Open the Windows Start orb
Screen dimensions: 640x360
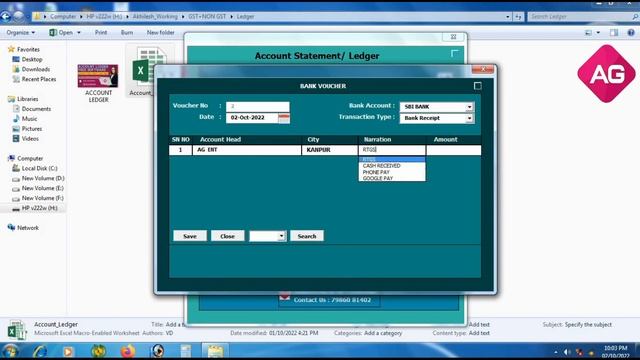pos(10,351)
